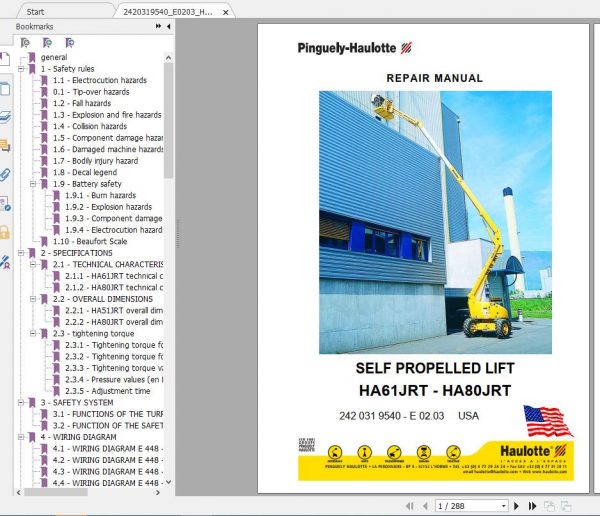Viewport: 600px width, 516px height.
Task: Open '2.1.1 - HA61JRT technical' bookmark
Action: 114,276
